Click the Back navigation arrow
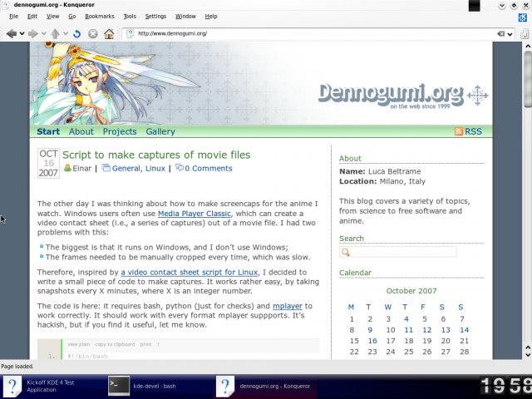This screenshot has height=399, width=532. tap(11, 34)
